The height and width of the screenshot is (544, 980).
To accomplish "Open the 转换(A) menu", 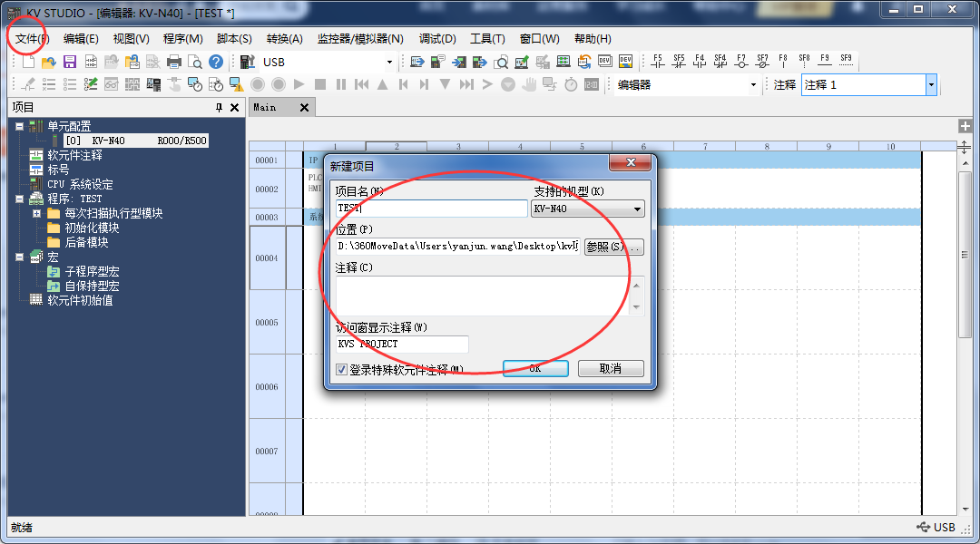I will tap(284, 39).
